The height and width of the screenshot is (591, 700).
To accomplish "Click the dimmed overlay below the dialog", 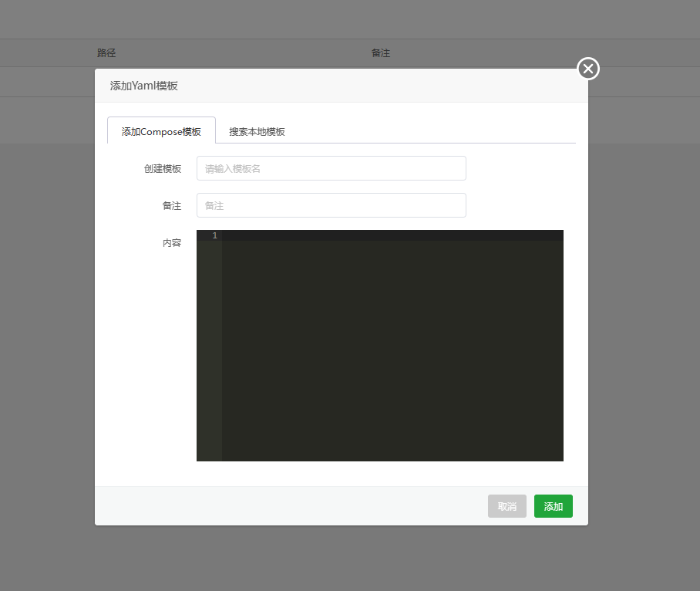I will click(x=347, y=559).
